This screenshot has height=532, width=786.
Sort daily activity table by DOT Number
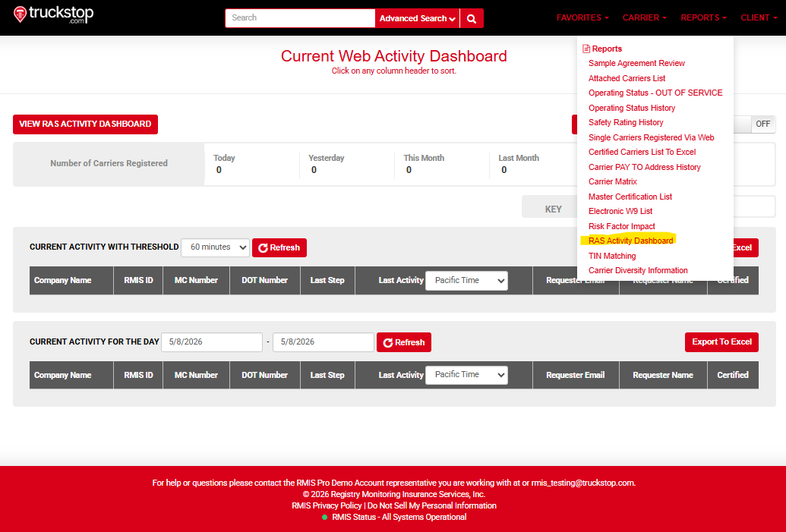click(265, 375)
